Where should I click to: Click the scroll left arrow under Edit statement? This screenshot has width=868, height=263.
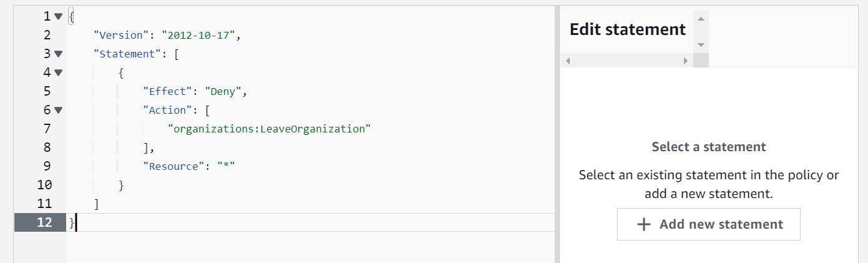coord(568,61)
